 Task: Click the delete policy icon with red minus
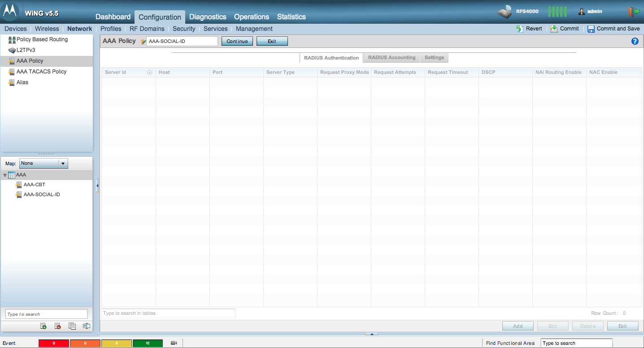tap(58, 326)
